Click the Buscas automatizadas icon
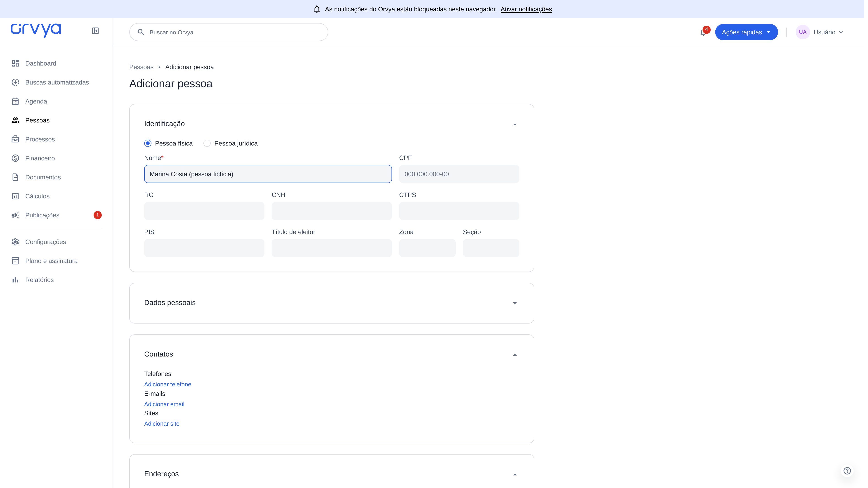This screenshot has height=488, width=868. 15,82
